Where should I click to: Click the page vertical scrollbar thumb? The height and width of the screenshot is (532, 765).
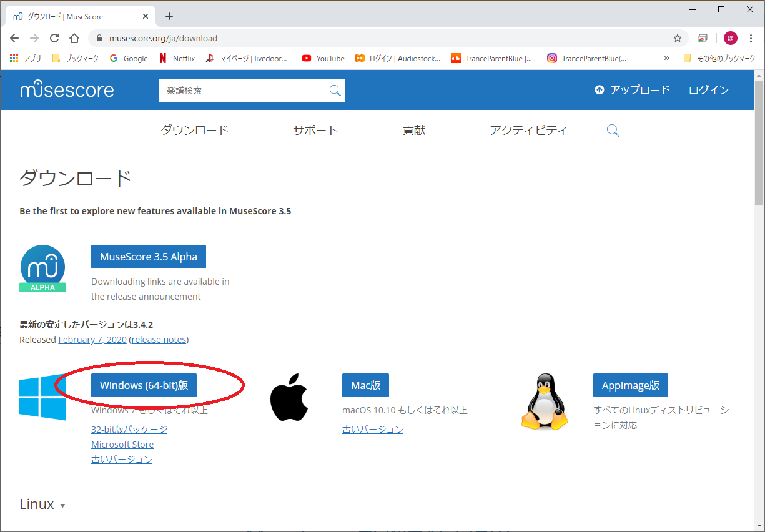coord(759,142)
